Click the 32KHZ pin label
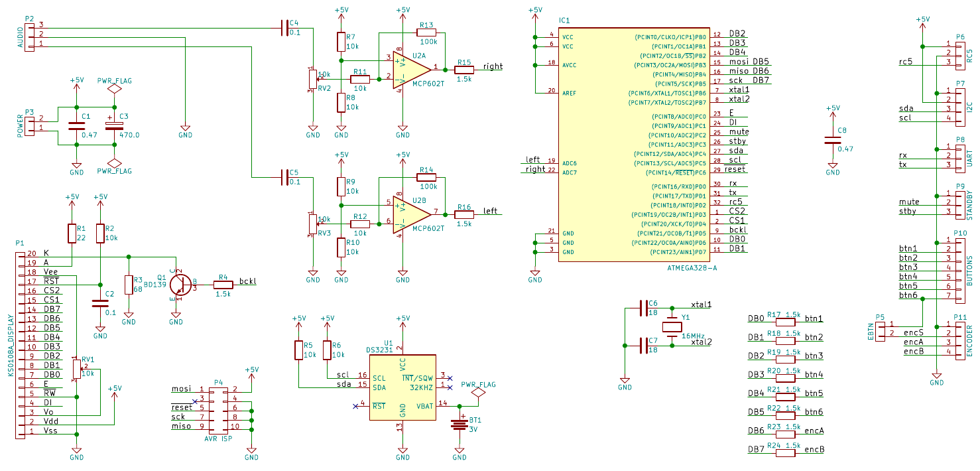 tap(421, 387)
